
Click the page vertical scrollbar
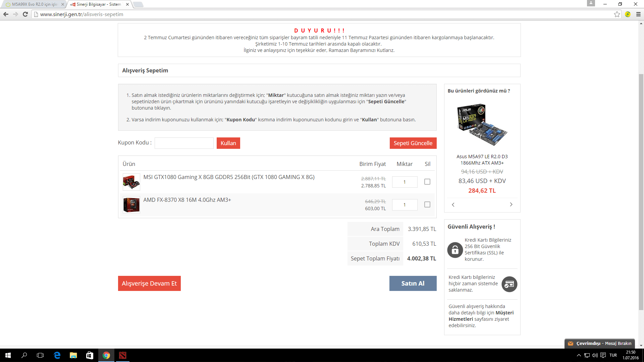tap(641, 191)
